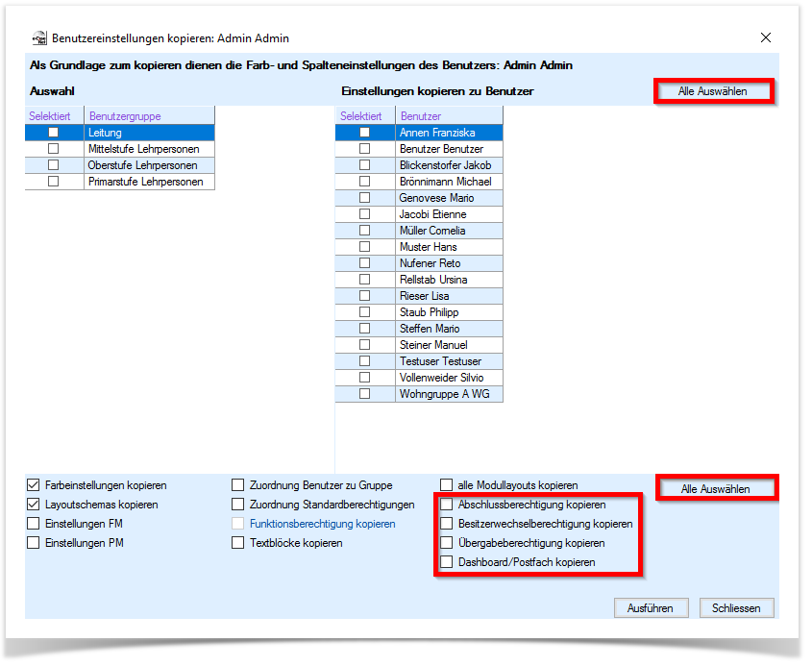Click the application icon in title bar

point(39,38)
